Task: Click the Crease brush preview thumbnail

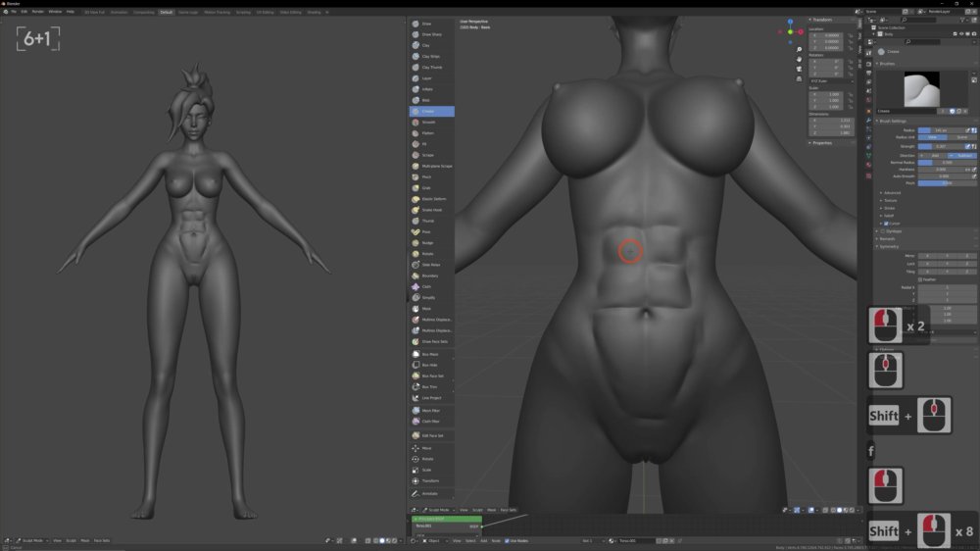Action: [x=922, y=89]
